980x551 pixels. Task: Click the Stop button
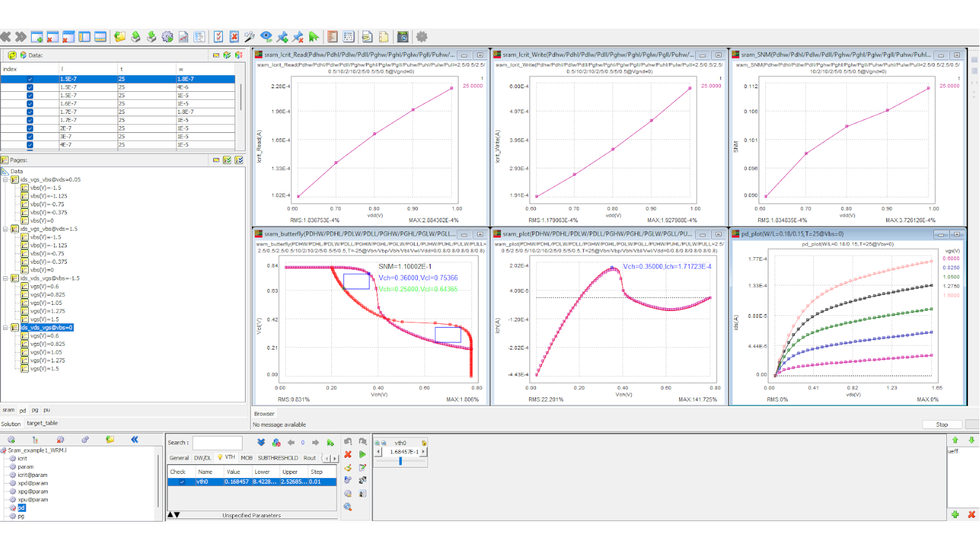(942, 424)
